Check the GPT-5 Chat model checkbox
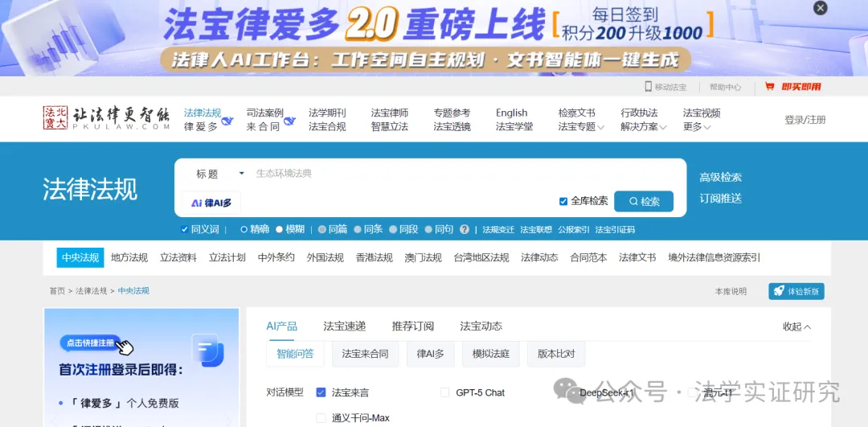The width and height of the screenshot is (868, 427). pyautogui.click(x=444, y=392)
